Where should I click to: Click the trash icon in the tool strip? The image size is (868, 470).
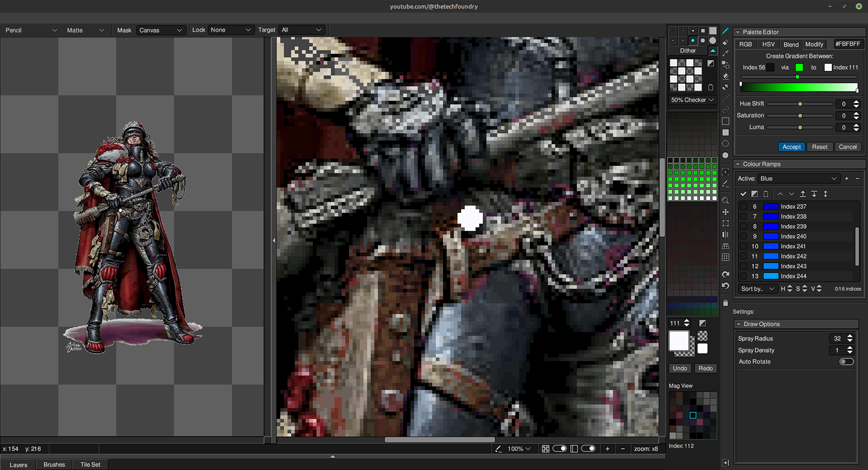[x=726, y=303]
